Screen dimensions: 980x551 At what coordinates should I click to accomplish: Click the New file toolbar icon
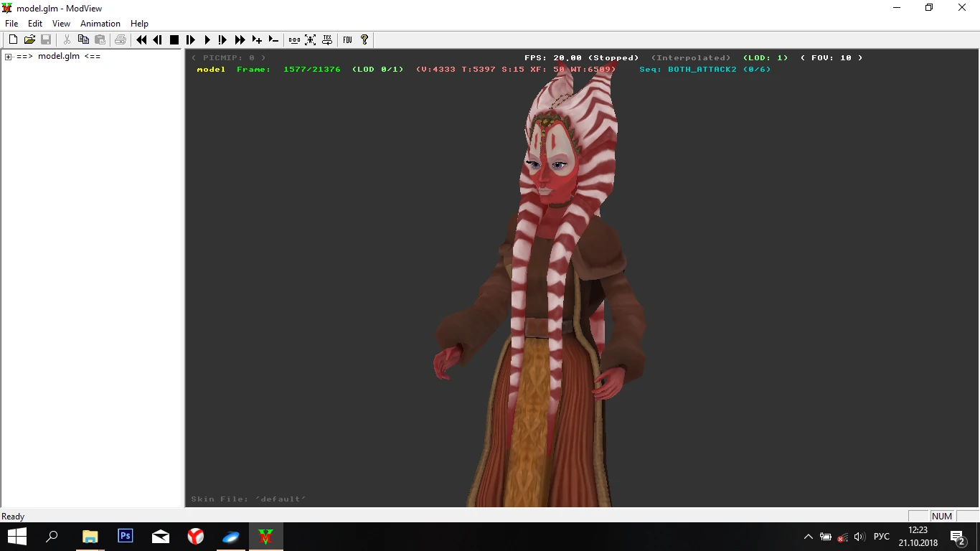13,40
